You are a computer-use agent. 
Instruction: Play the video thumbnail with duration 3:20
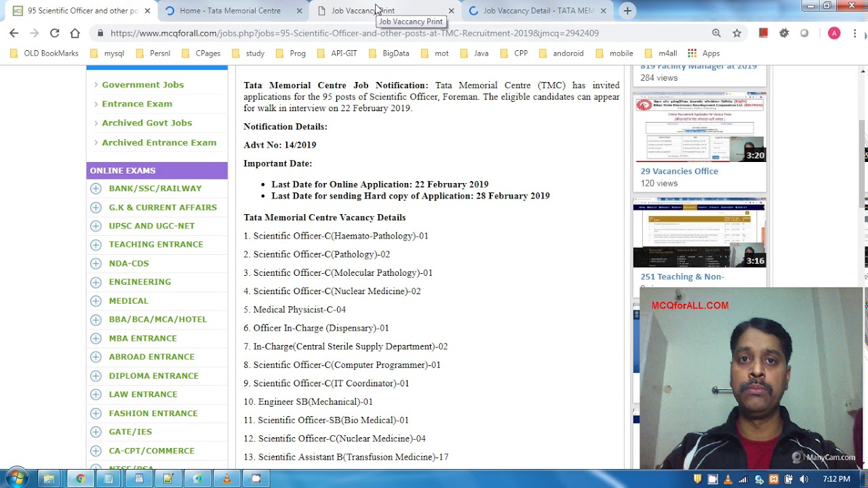point(700,127)
